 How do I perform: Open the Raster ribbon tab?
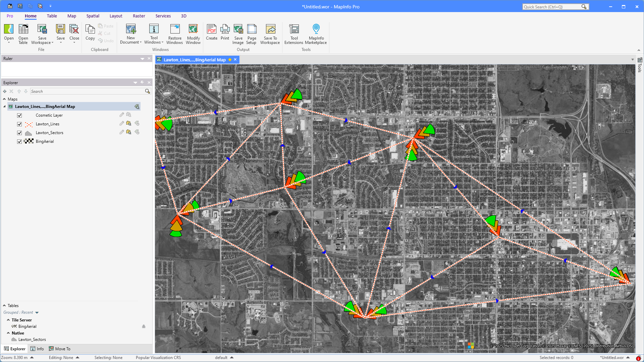pos(139,16)
